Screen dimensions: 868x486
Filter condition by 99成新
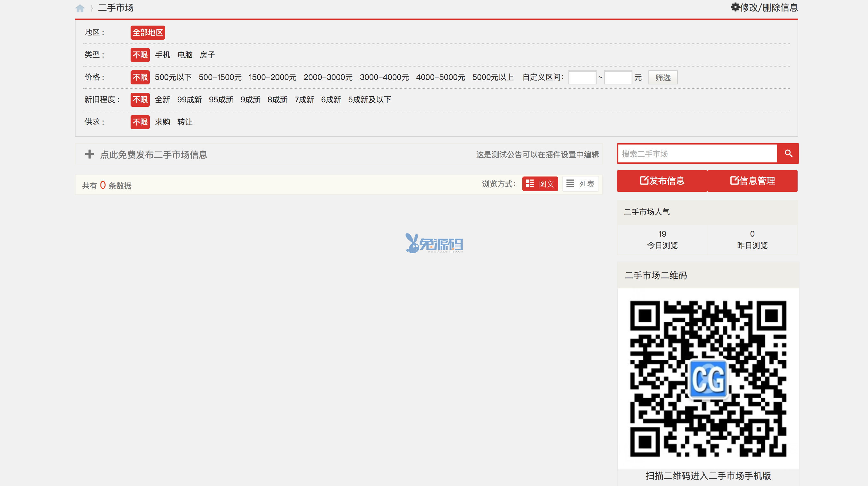pos(189,100)
